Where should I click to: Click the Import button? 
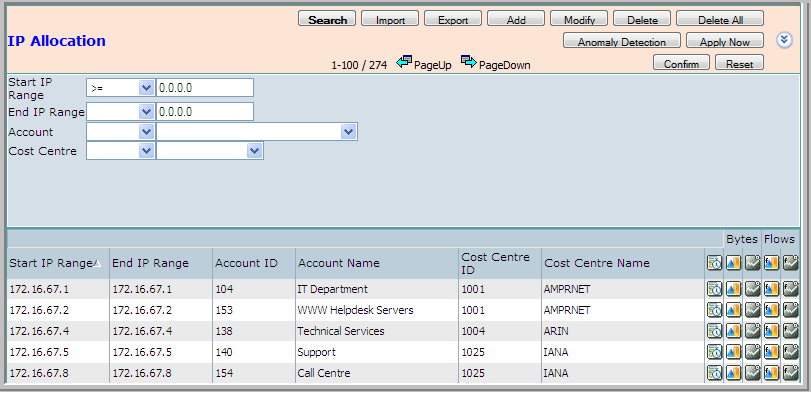tap(390, 19)
